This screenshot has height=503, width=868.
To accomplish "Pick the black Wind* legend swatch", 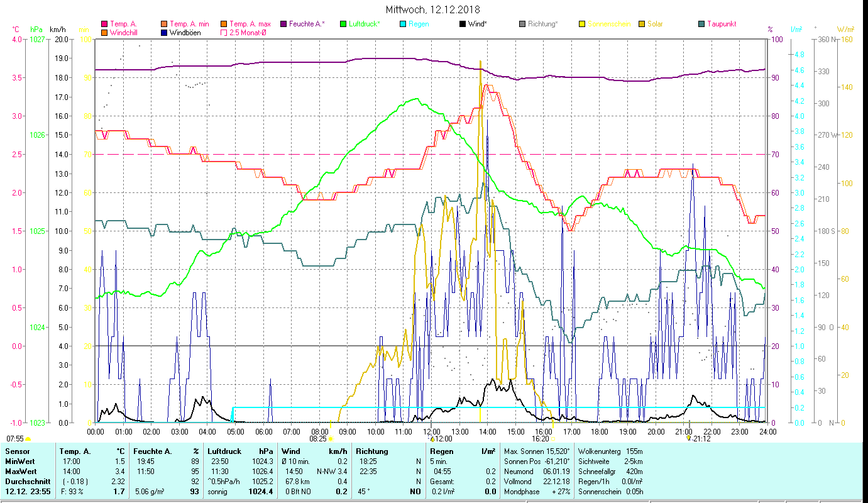I will [463, 24].
